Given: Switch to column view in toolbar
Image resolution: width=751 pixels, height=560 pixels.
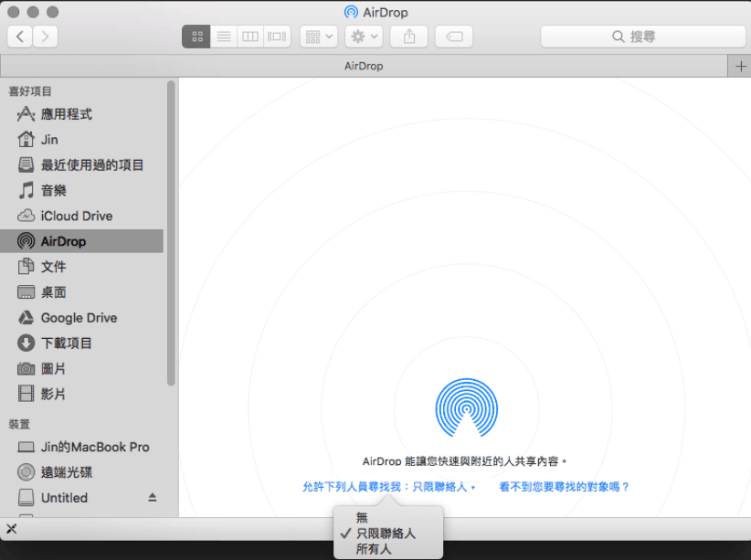Looking at the screenshot, I should pyautogui.click(x=249, y=37).
